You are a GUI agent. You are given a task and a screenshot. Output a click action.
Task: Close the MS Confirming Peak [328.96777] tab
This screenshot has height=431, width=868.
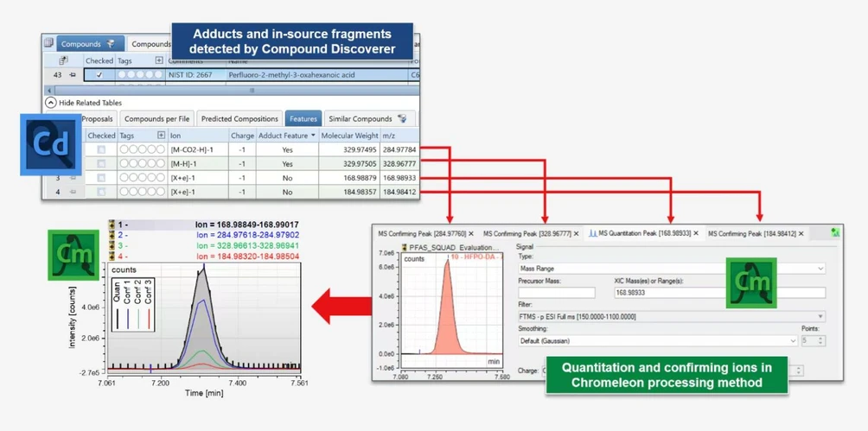tap(577, 233)
